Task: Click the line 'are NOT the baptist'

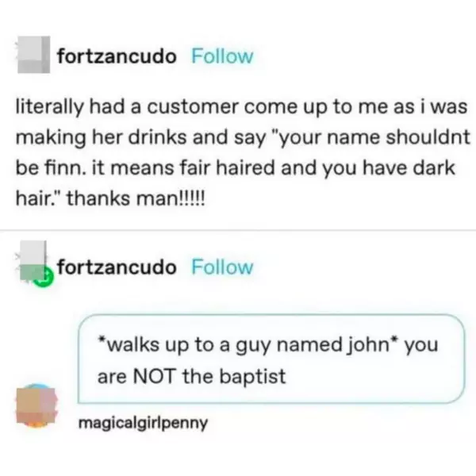Action: [191, 376]
